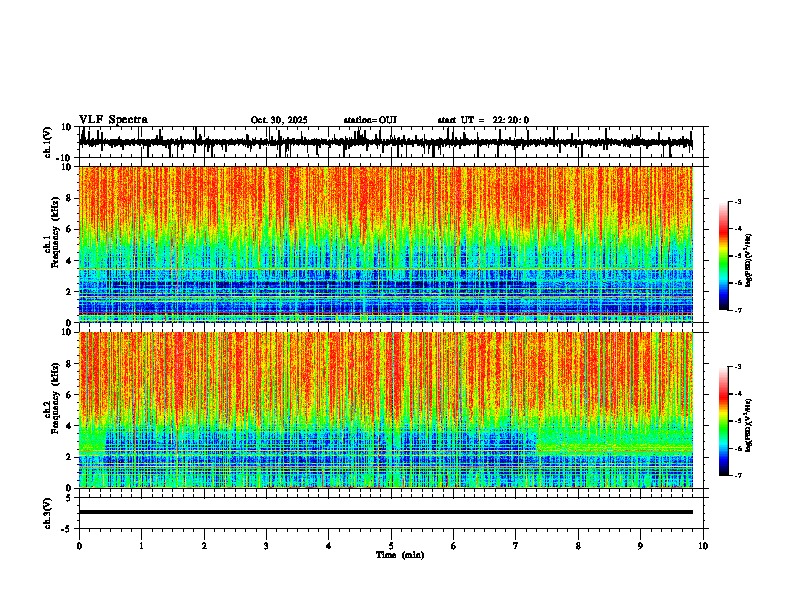Click ch.2 frequency axis tick "6"

click(69, 395)
